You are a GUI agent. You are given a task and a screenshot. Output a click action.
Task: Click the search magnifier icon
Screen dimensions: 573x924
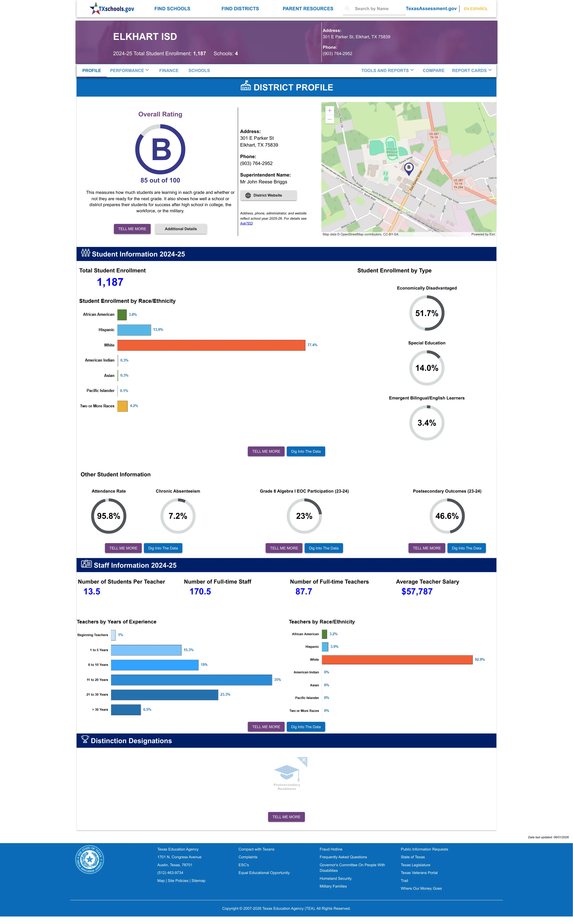[347, 8]
